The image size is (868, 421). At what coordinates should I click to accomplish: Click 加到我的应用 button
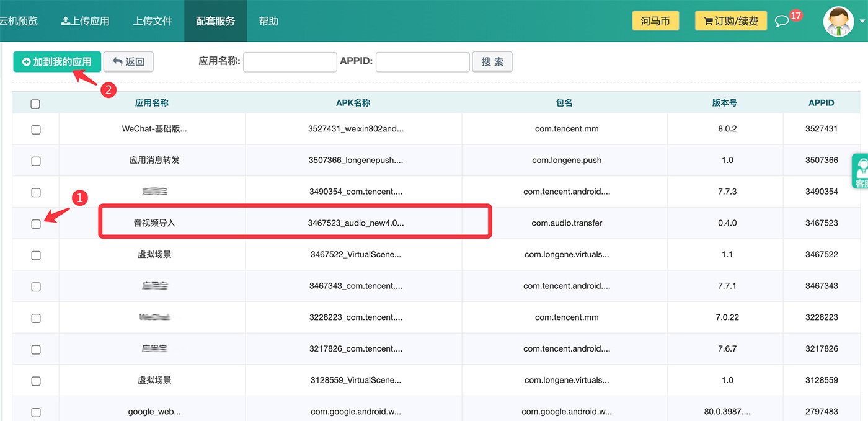(x=57, y=62)
